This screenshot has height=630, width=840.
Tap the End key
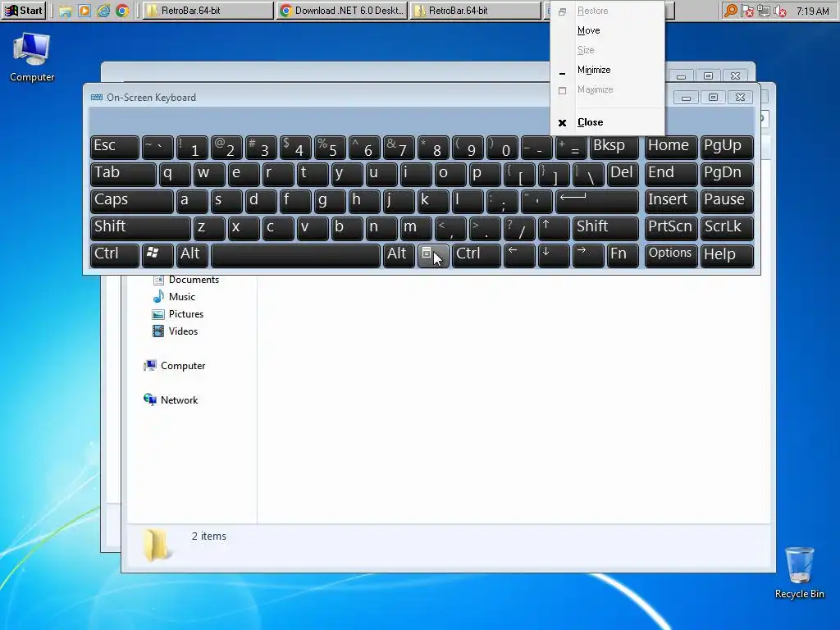click(671, 174)
